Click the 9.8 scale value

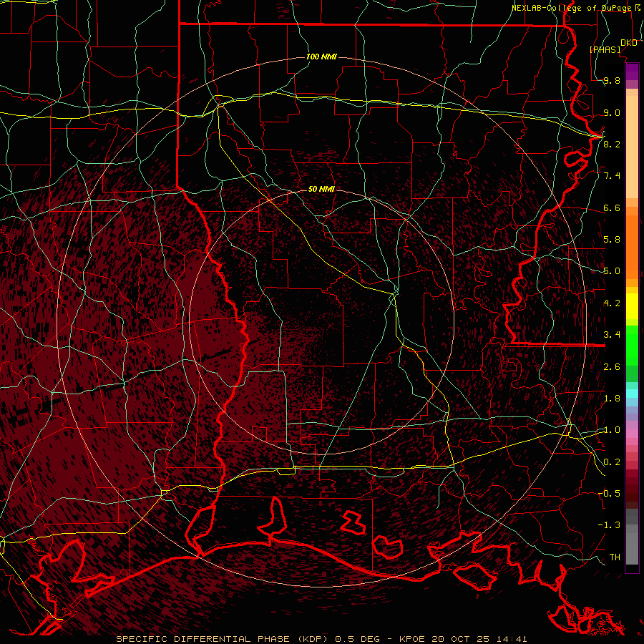tap(612, 81)
